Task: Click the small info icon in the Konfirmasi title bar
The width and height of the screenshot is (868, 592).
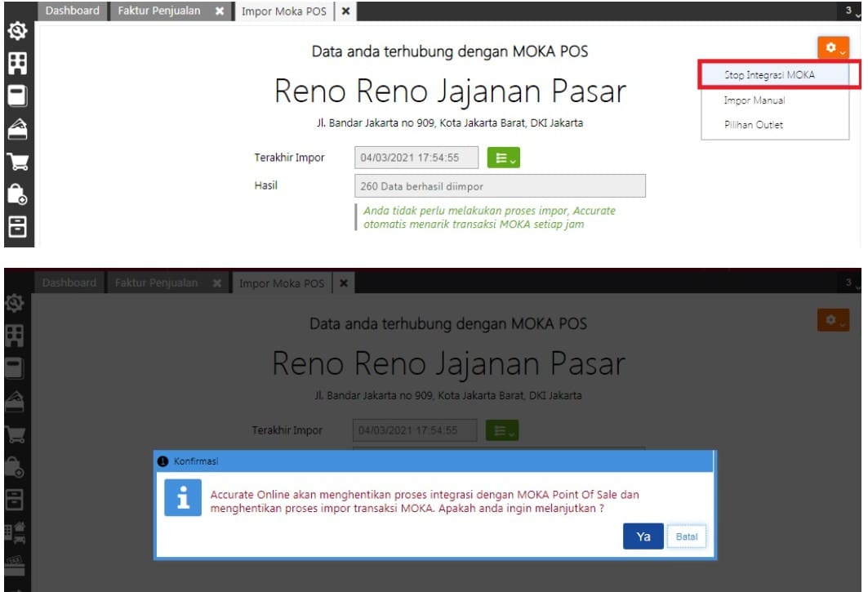Action: [x=163, y=461]
